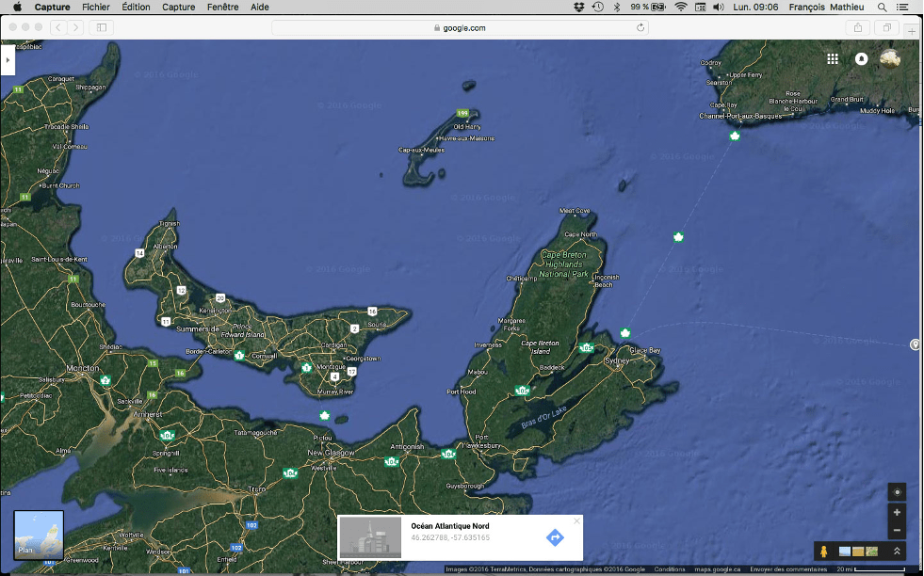The width and height of the screenshot is (924, 576).
Task: Click the google.com address bar
Action: pyautogui.click(x=460, y=27)
